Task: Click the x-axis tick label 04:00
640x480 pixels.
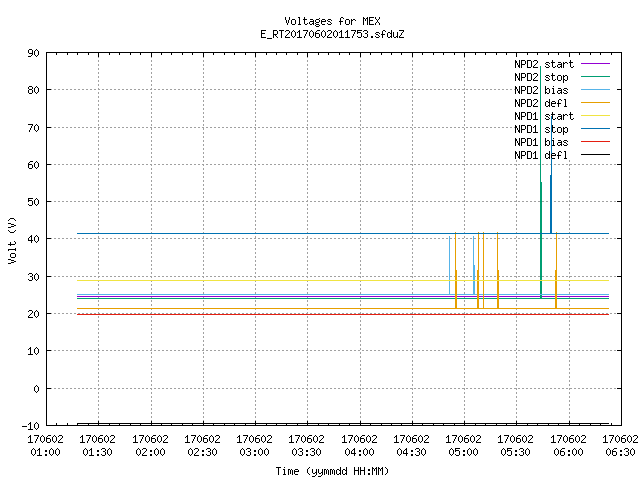Action: coord(359,452)
